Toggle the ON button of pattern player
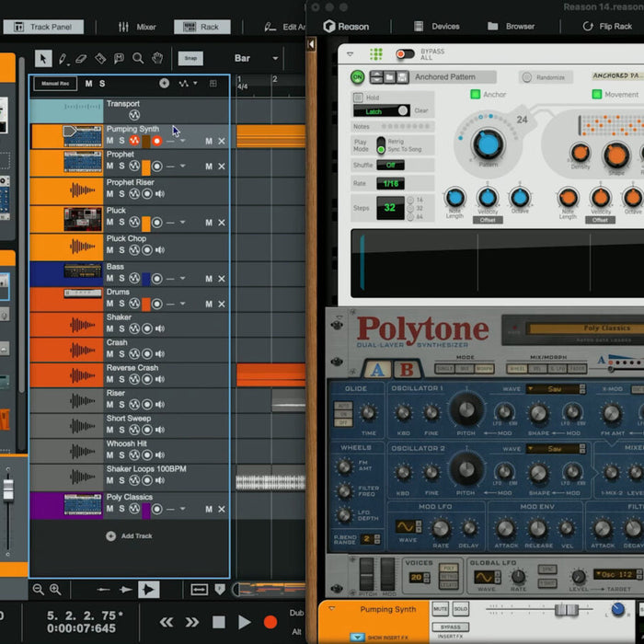Screen dimensions: 644x644 pos(358,77)
